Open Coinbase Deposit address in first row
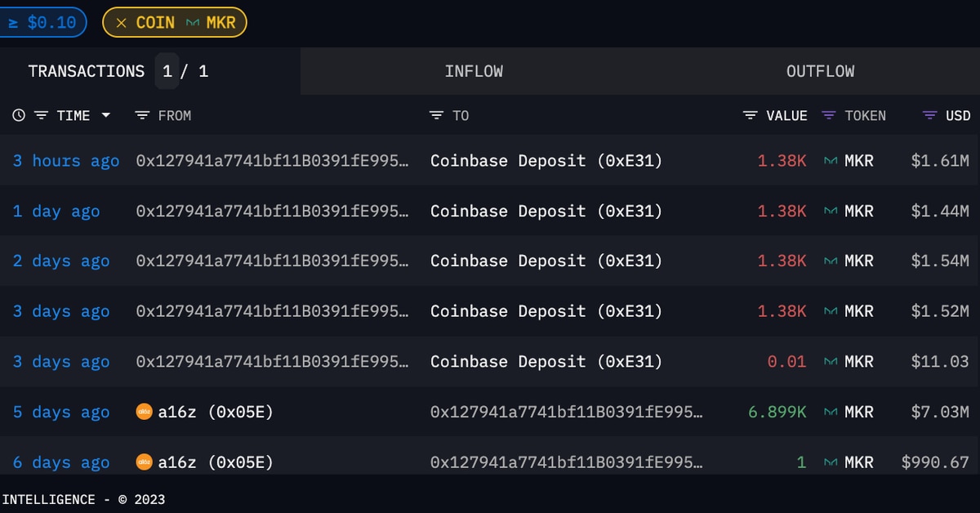Viewport: 980px width, 513px height. (x=546, y=161)
